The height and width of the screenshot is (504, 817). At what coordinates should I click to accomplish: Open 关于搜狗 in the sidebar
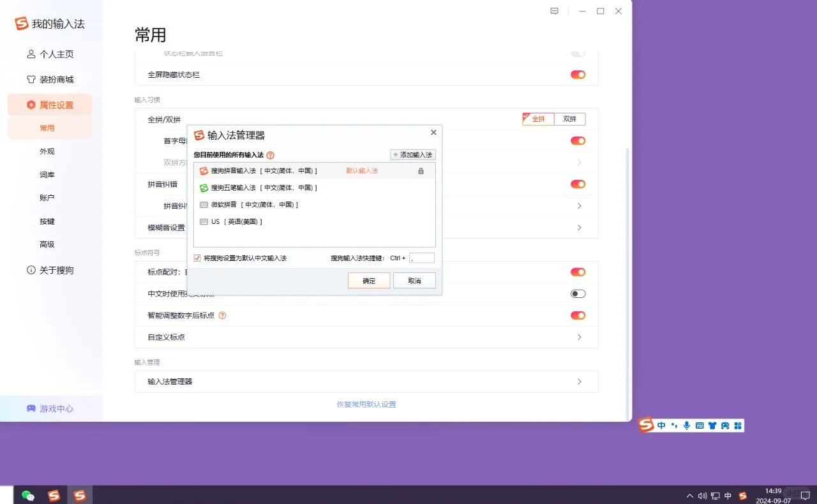pos(50,270)
